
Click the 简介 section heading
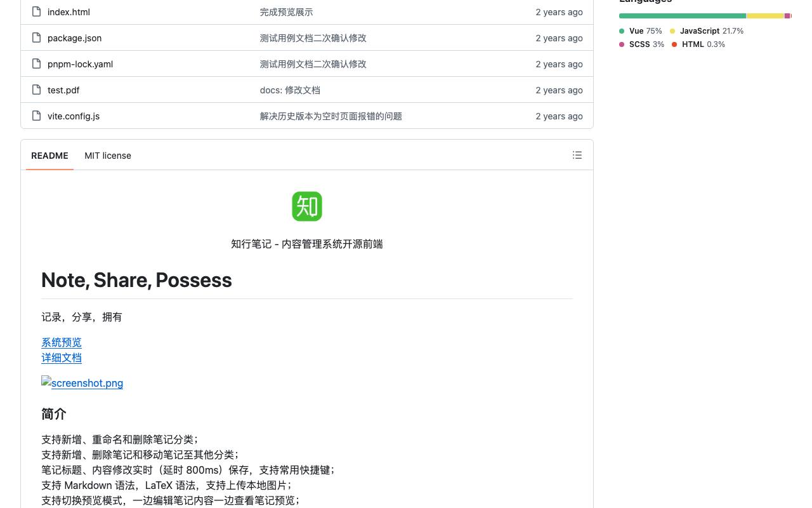(x=54, y=414)
